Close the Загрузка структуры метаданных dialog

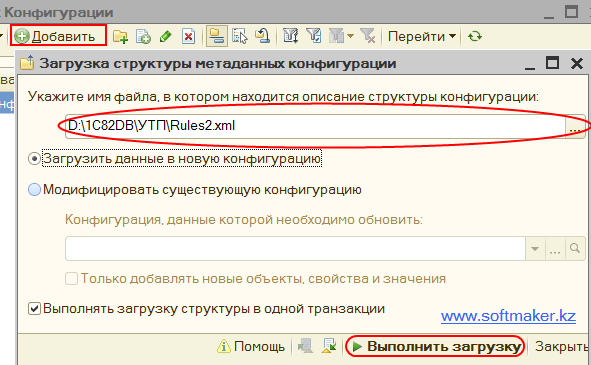577,63
